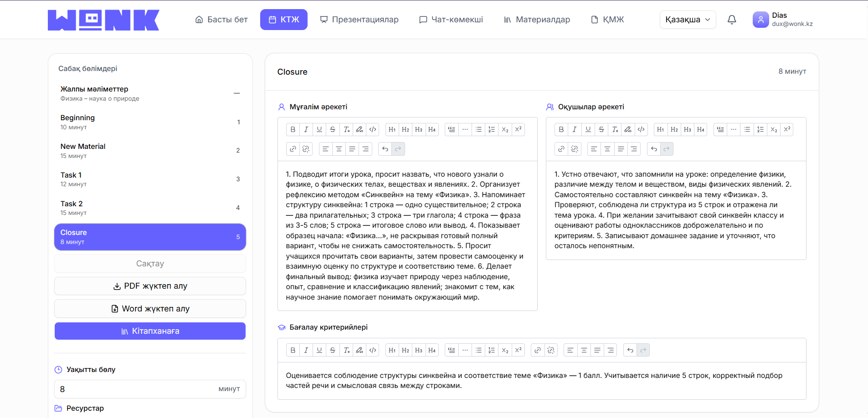Viewport: 868px width, 418px height.
Task: Save to library with Кітапханаға button
Action: tap(150, 331)
